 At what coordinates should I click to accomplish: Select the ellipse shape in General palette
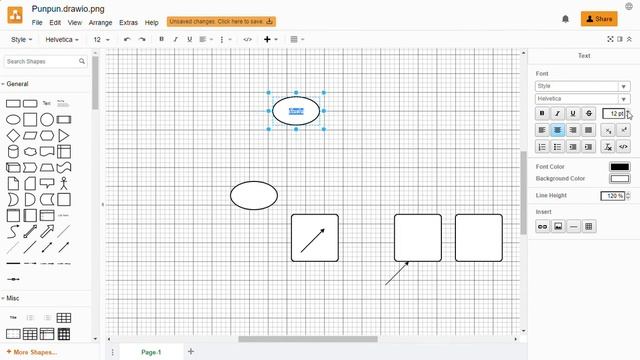[x=13, y=120]
